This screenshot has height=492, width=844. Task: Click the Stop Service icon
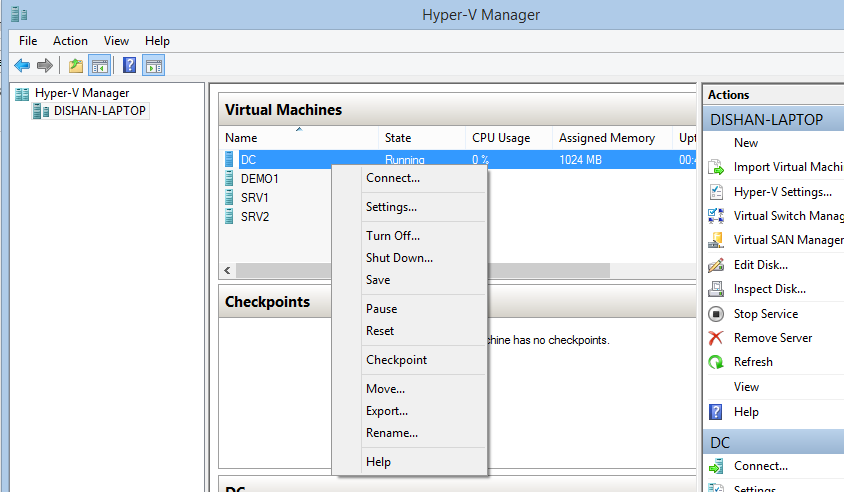point(716,314)
